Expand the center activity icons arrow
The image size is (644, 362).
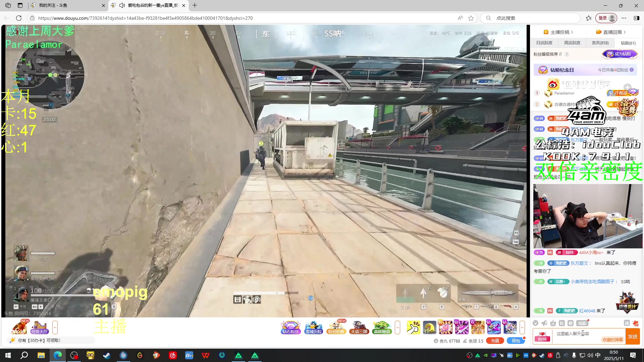tap(397, 327)
